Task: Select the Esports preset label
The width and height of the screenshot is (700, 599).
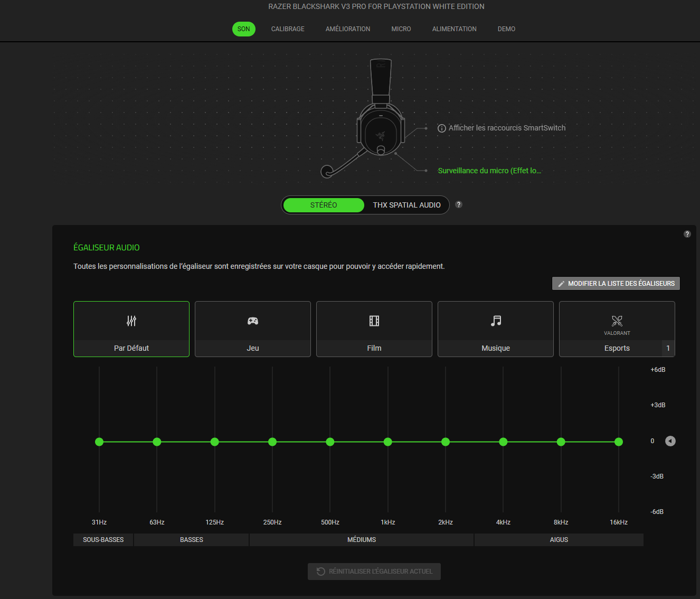Action: [617, 348]
